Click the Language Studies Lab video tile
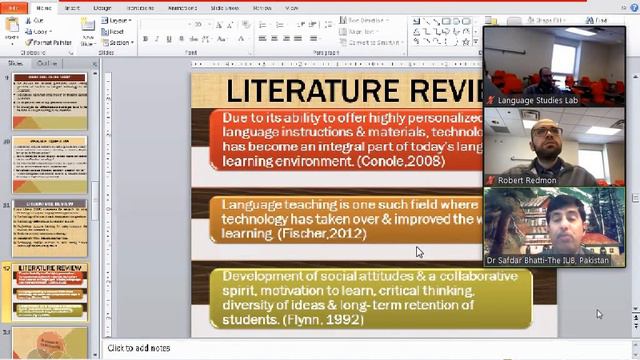This screenshot has width=640, height=360. 554,67
